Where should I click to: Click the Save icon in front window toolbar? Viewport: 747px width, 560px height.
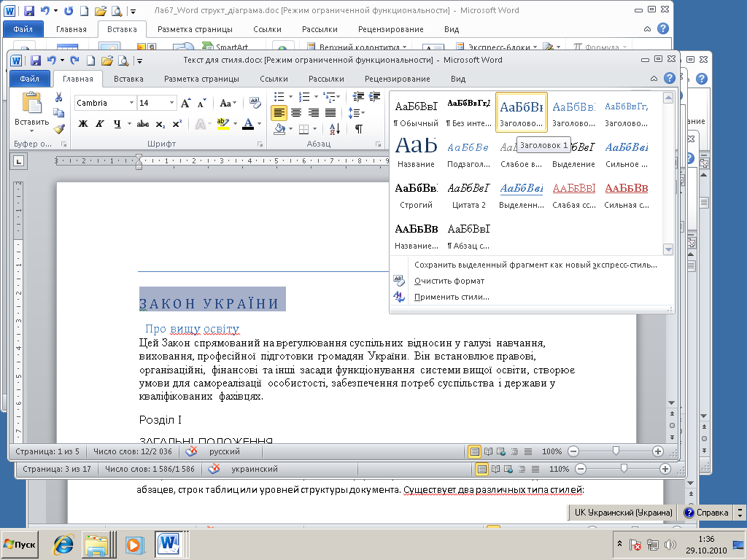pyautogui.click(x=35, y=61)
